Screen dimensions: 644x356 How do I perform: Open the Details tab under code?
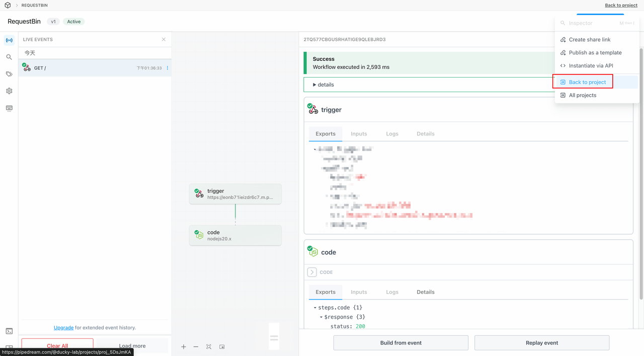click(x=426, y=292)
